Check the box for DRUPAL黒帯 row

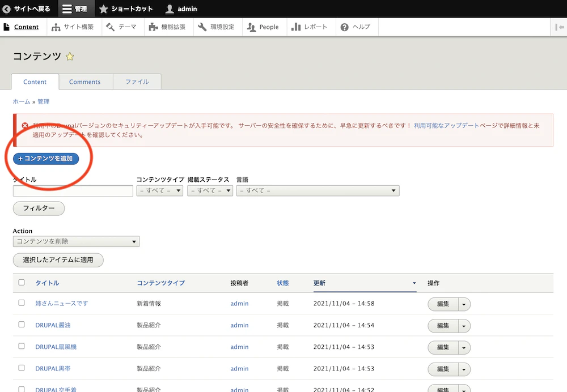point(22,368)
